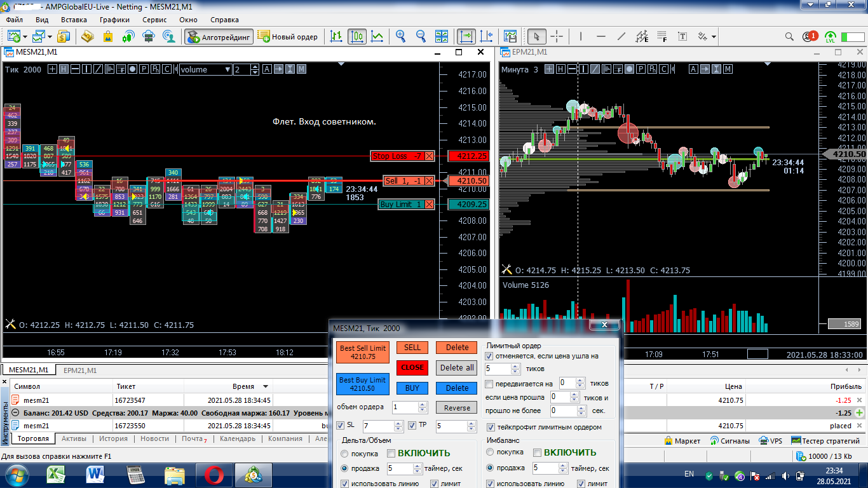Click the Reverse button
Image resolution: width=868 pixels, height=488 pixels.
tap(457, 408)
